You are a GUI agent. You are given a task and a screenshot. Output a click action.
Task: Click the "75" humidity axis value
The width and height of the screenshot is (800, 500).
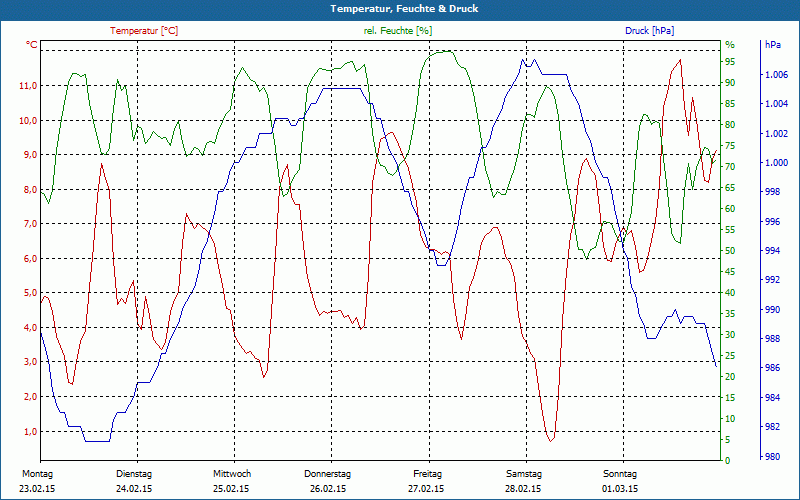[x=730, y=146]
